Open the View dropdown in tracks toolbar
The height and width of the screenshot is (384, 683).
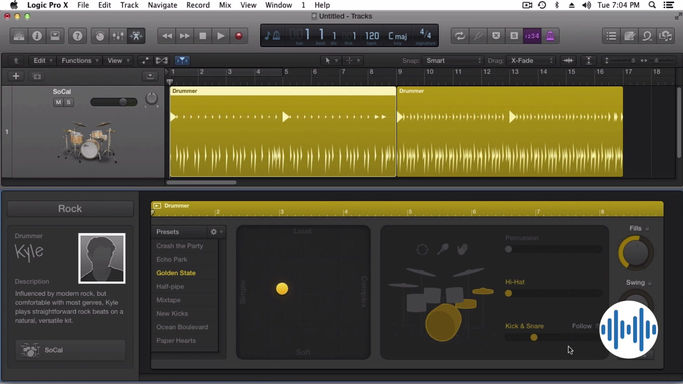(118, 61)
